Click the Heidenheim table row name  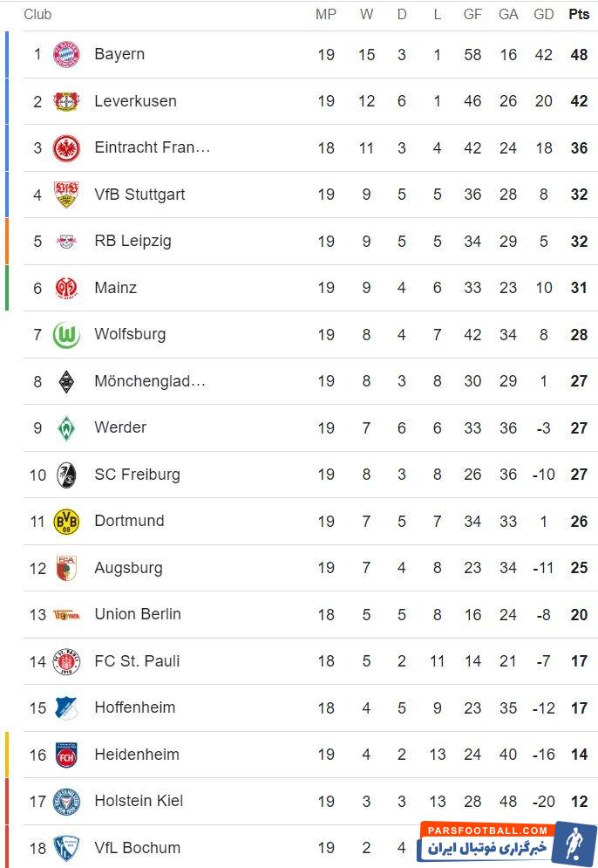click(x=136, y=755)
